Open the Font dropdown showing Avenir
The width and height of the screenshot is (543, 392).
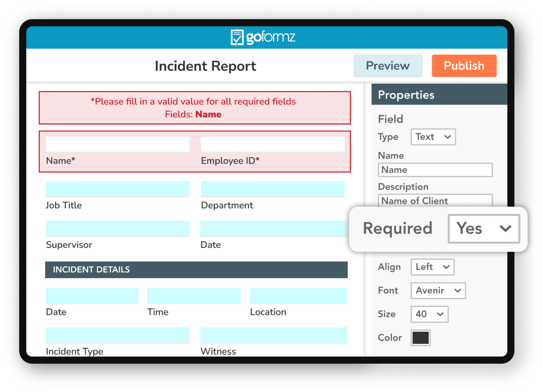(438, 291)
